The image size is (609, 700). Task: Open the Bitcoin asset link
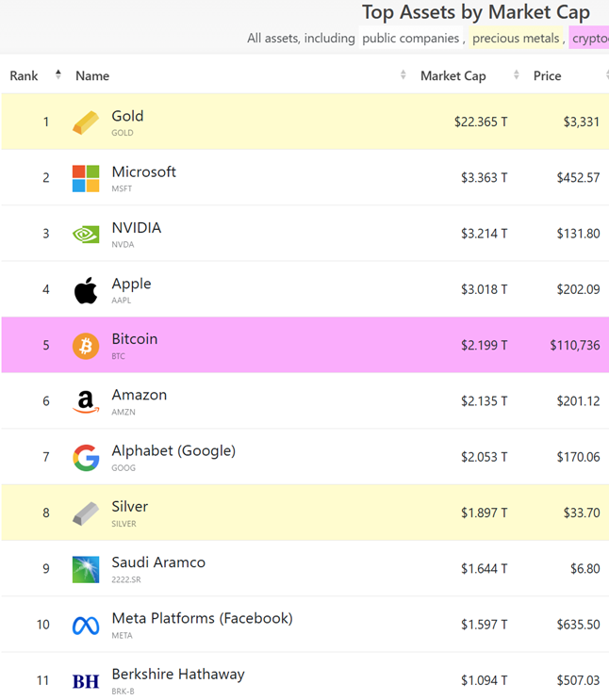pos(135,339)
